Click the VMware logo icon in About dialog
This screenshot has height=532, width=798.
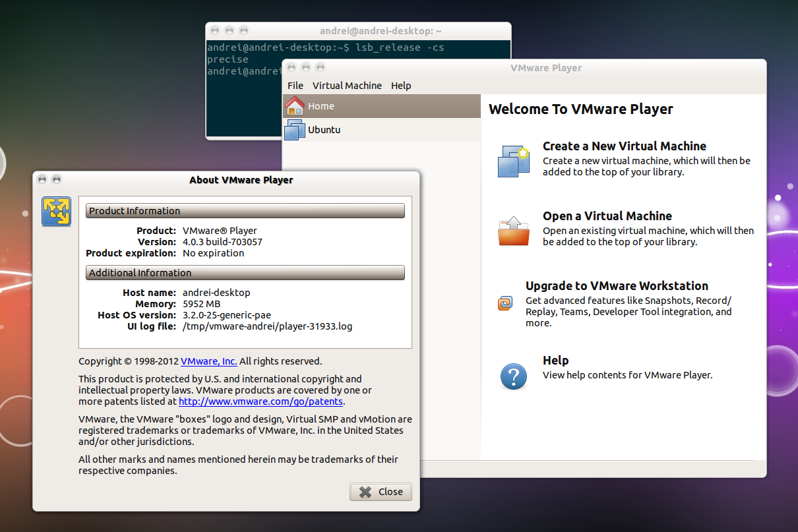[56, 212]
